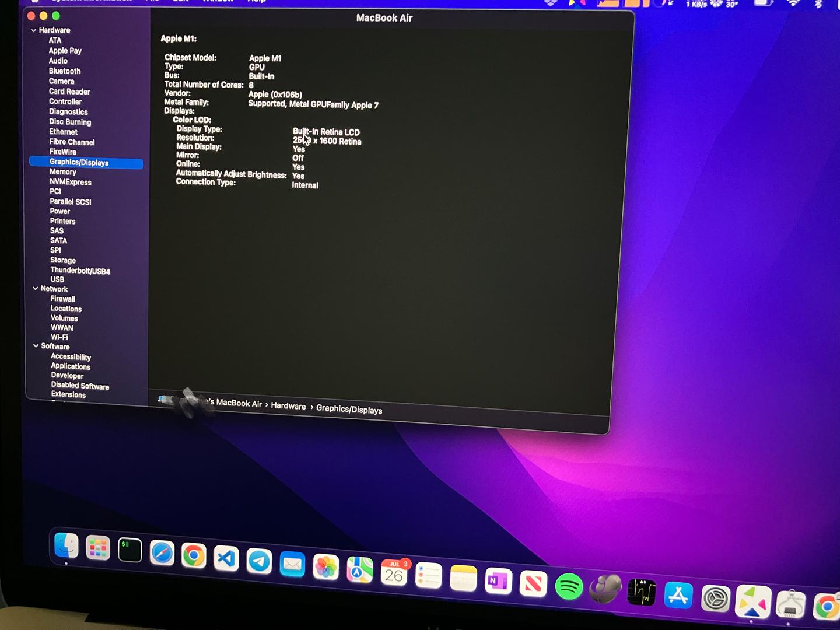
Task: Open Safari browser in the Dock
Action: point(162,552)
